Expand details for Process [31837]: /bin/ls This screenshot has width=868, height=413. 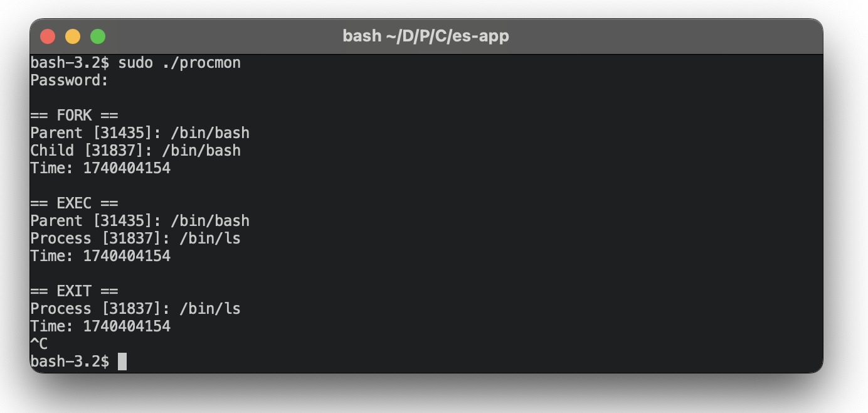pyautogui.click(x=135, y=238)
